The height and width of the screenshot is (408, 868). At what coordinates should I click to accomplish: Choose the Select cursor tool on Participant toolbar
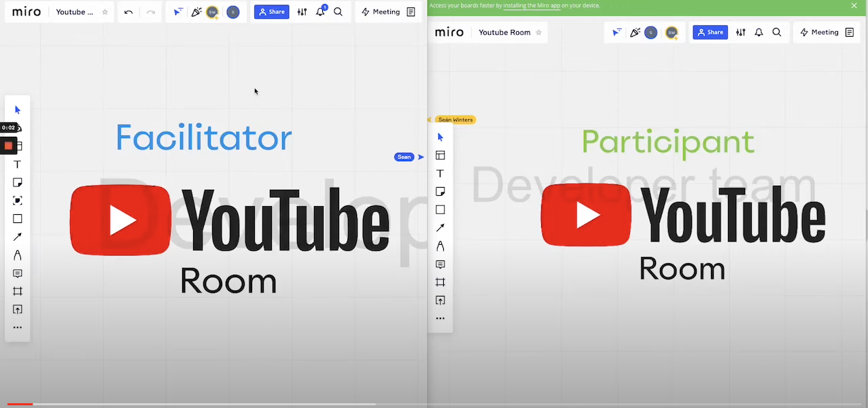pos(440,137)
